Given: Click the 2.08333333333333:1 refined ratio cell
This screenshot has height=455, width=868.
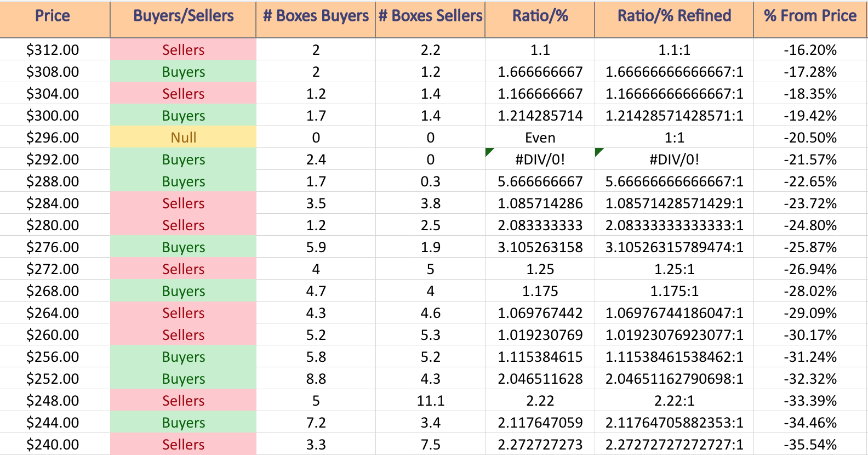Looking at the screenshot, I should point(674,225).
